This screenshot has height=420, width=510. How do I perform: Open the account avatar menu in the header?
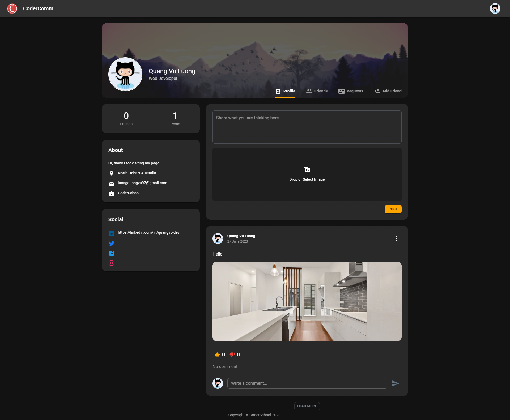pos(495,8)
